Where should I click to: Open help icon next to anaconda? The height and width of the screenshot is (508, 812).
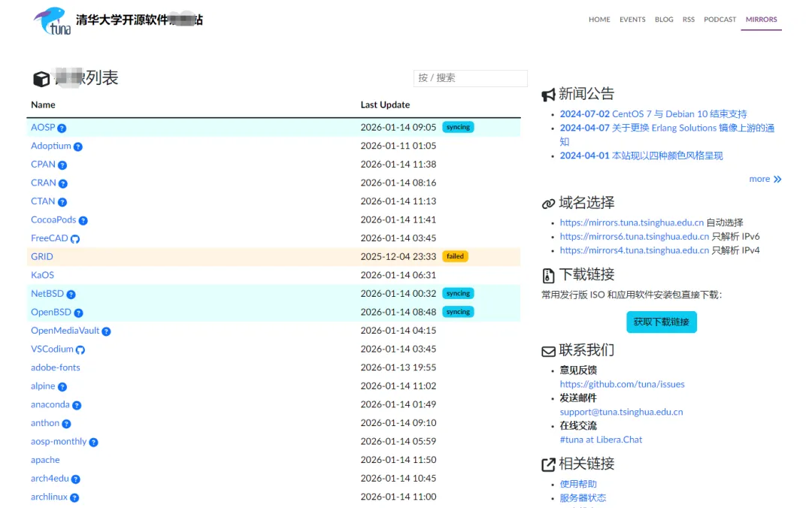pos(77,405)
